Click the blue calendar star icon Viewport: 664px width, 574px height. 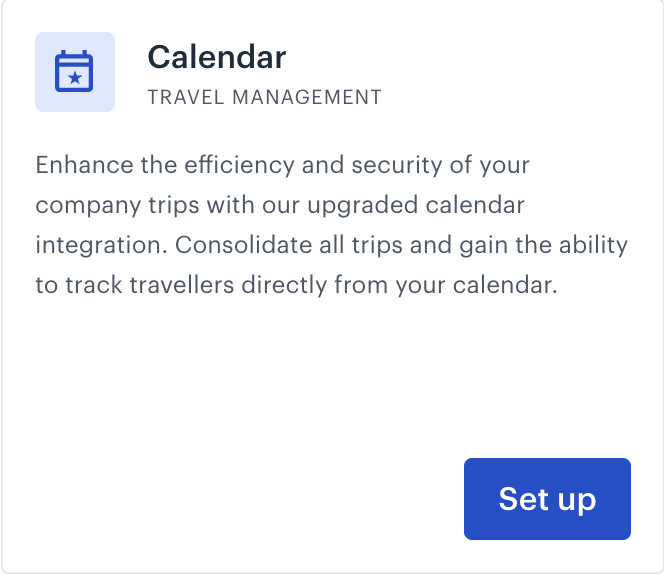(74, 71)
